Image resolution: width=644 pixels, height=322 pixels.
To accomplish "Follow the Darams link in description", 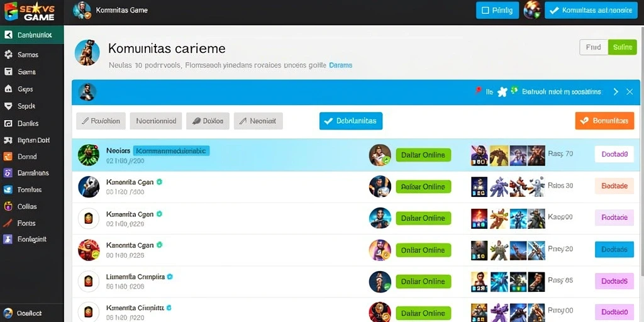I will [340, 65].
